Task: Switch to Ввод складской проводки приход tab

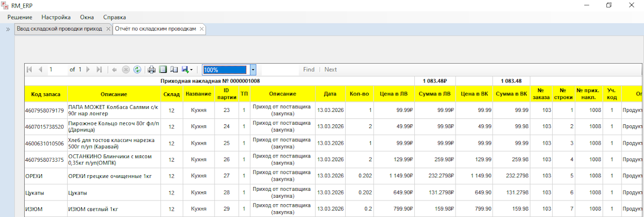Action: tap(59, 29)
